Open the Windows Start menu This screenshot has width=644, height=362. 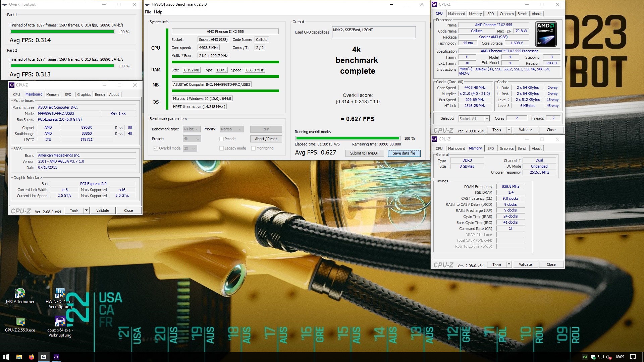[6, 357]
